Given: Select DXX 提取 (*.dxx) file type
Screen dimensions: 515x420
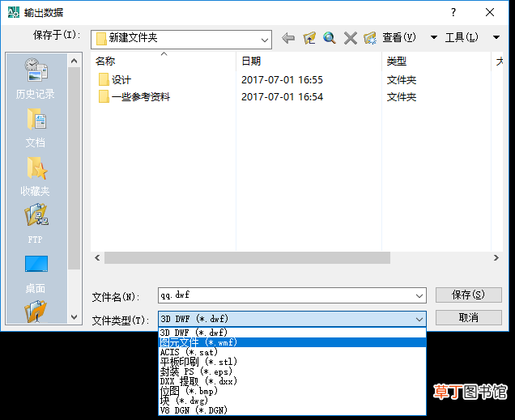Looking at the screenshot, I should (x=292, y=381).
